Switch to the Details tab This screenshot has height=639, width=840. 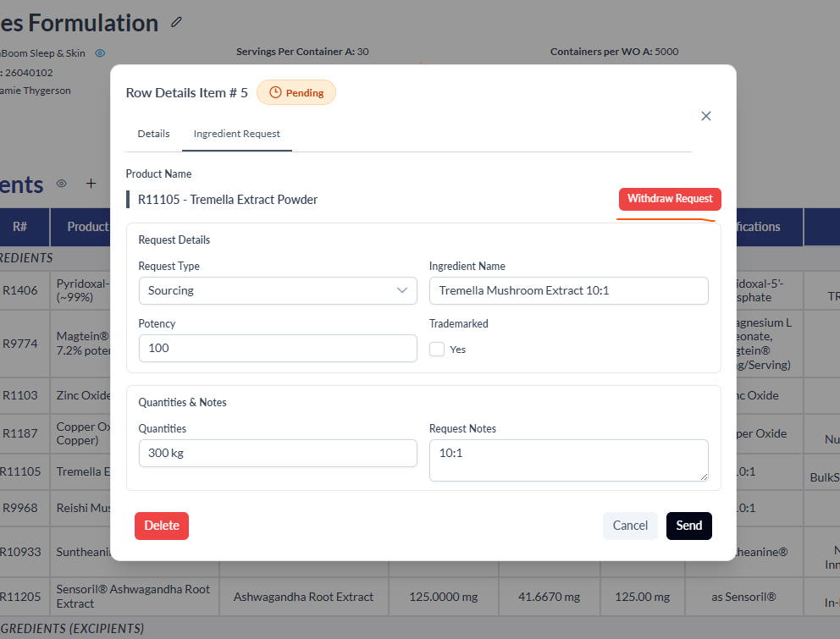[154, 134]
